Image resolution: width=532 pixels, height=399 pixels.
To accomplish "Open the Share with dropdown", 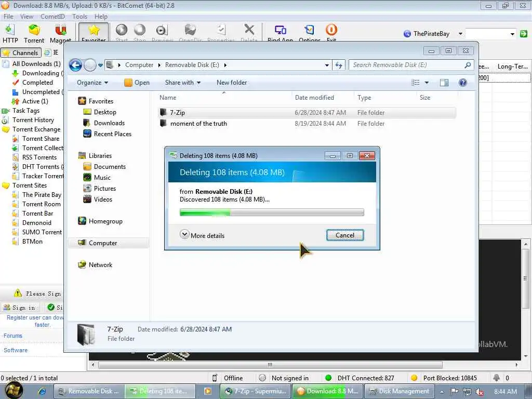I will [182, 83].
